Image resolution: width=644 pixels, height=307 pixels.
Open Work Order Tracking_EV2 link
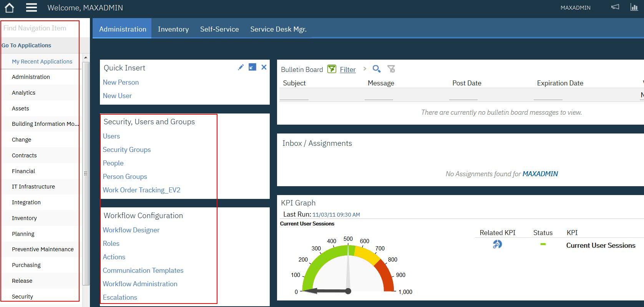coord(141,190)
